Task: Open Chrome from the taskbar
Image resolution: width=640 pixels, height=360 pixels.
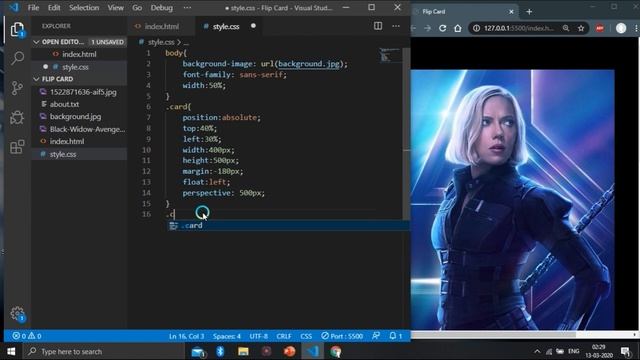Action: point(336,351)
